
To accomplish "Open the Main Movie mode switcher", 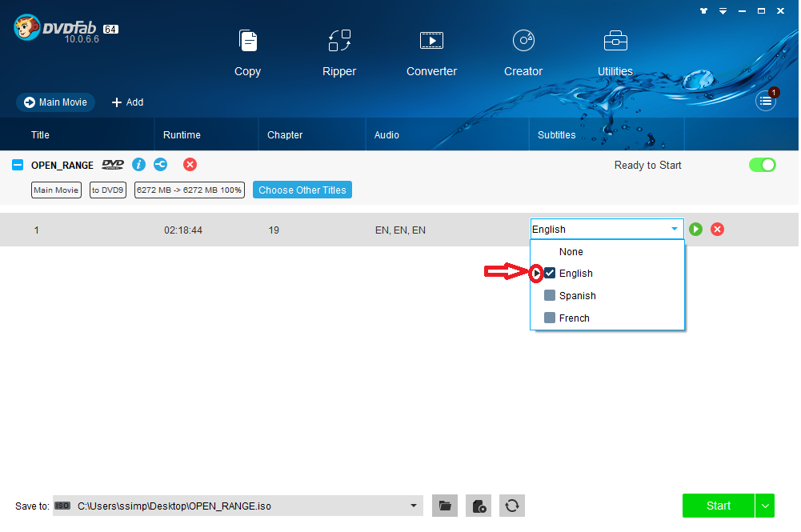I will coord(56,102).
